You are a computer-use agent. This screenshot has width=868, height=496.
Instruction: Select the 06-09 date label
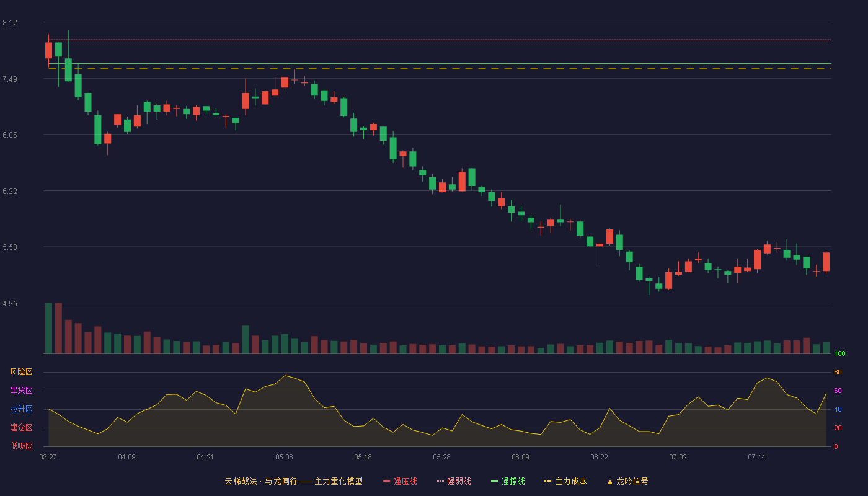point(520,457)
